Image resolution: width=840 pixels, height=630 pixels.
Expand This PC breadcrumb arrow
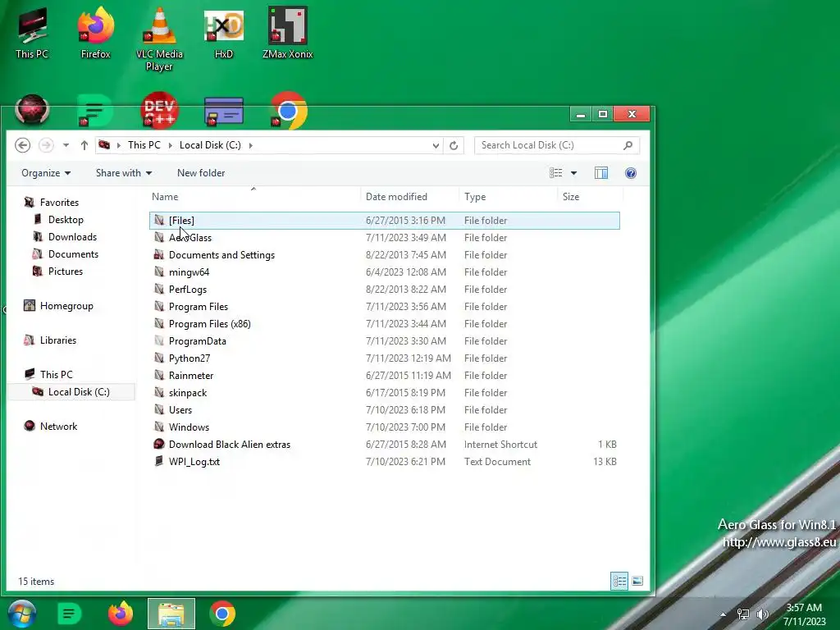[x=171, y=145]
